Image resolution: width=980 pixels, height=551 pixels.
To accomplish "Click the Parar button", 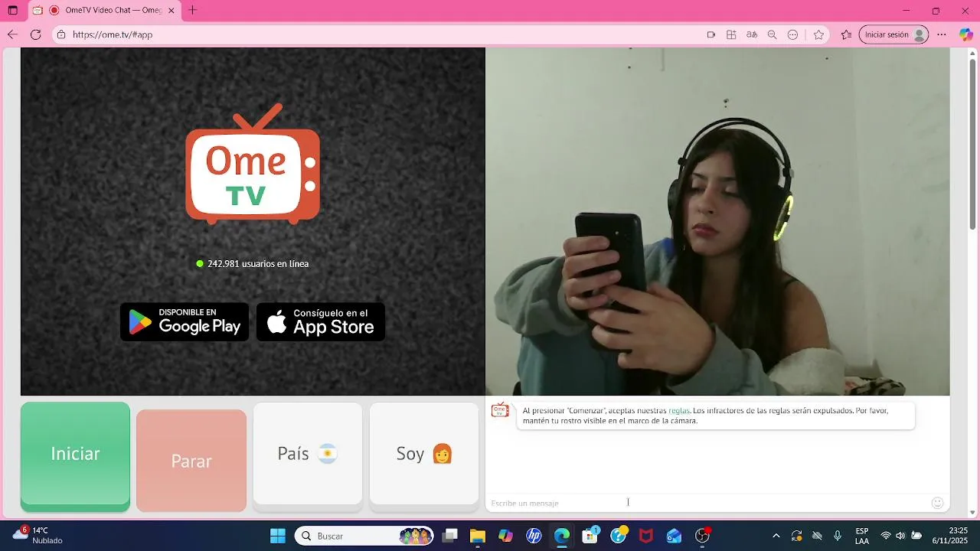I will point(191,461).
